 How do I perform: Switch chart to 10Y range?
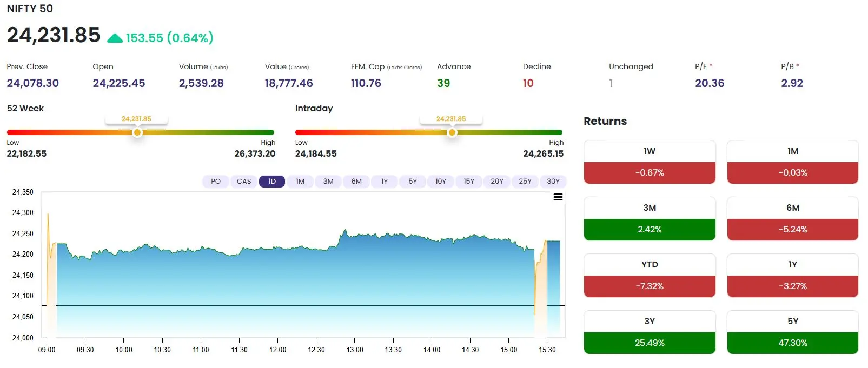click(x=441, y=182)
